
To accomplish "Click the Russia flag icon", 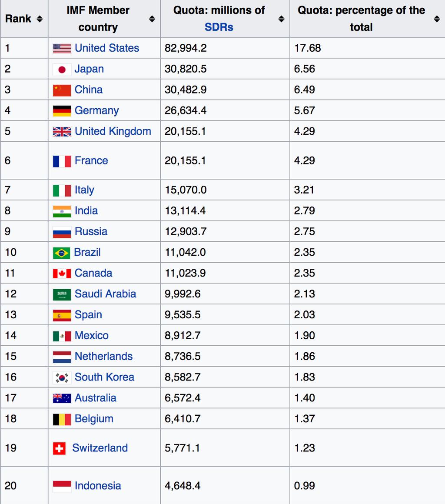I will [x=62, y=232].
